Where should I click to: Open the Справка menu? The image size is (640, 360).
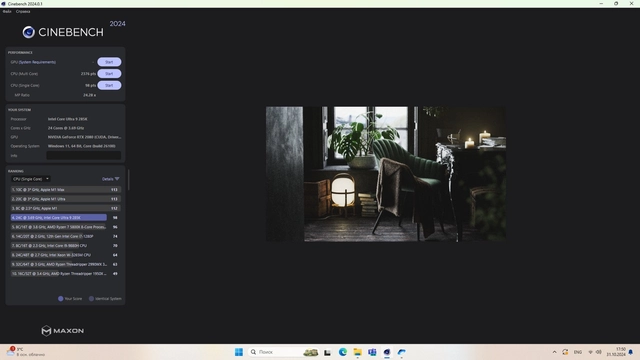click(x=23, y=11)
